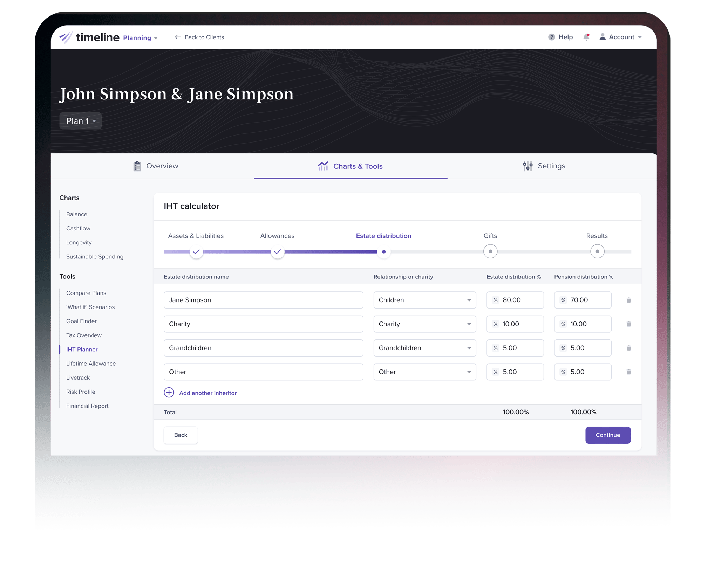Open relationship dropdown showing Other
The image size is (701, 588).
(424, 372)
